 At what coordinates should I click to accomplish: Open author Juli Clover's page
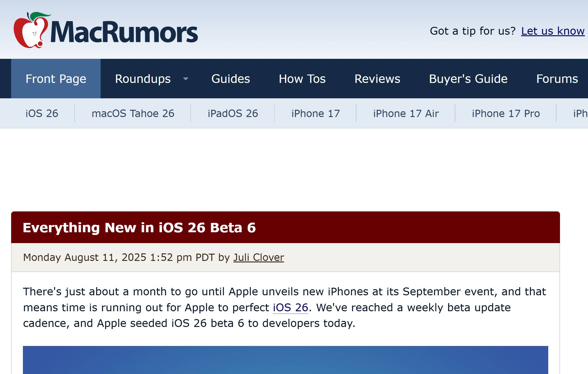[258, 257]
